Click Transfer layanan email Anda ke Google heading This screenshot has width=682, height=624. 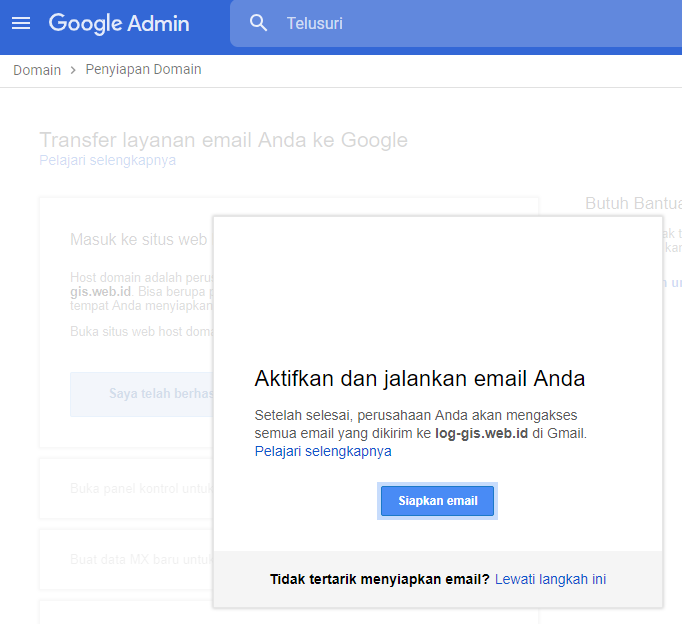click(x=224, y=140)
